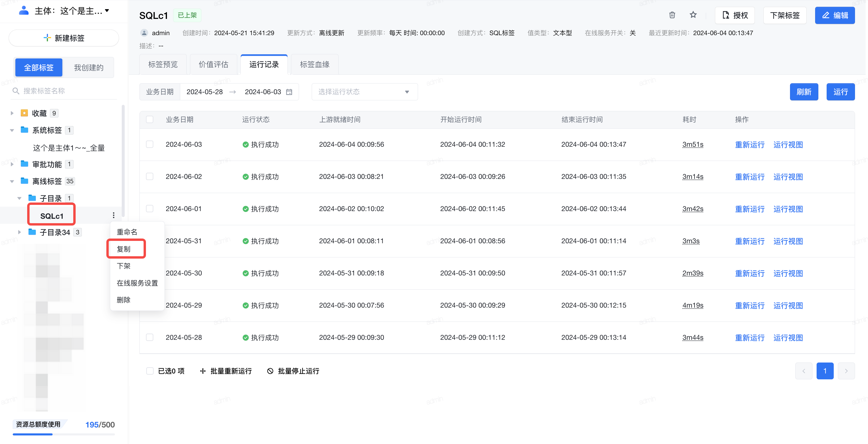Select SQLc1 in the tag tree

pyautogui.click(x=52, y=216)
